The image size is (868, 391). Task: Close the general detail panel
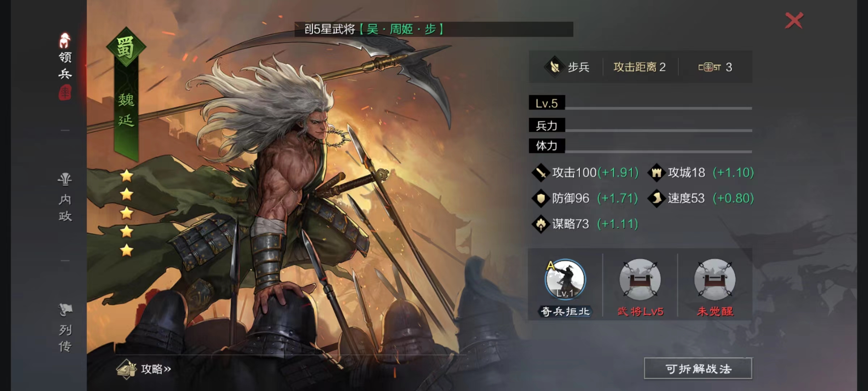click(794, 20)
